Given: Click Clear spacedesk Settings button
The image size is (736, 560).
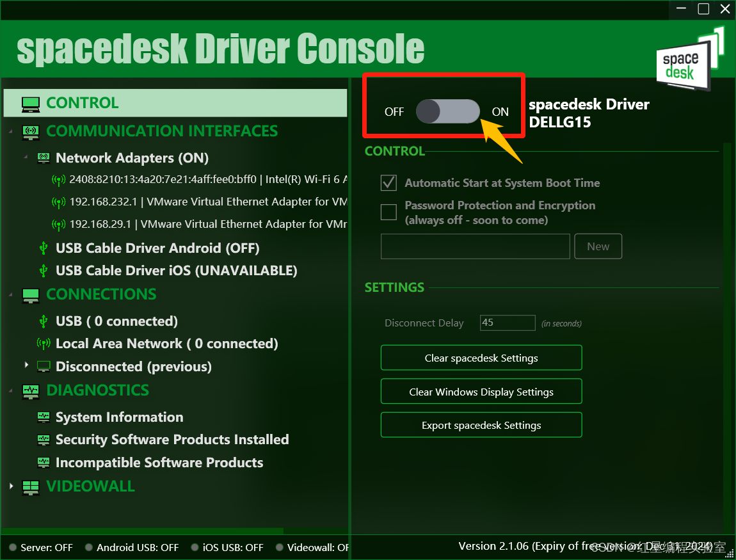Looking at the screenshot, I should tap(481, 358).
